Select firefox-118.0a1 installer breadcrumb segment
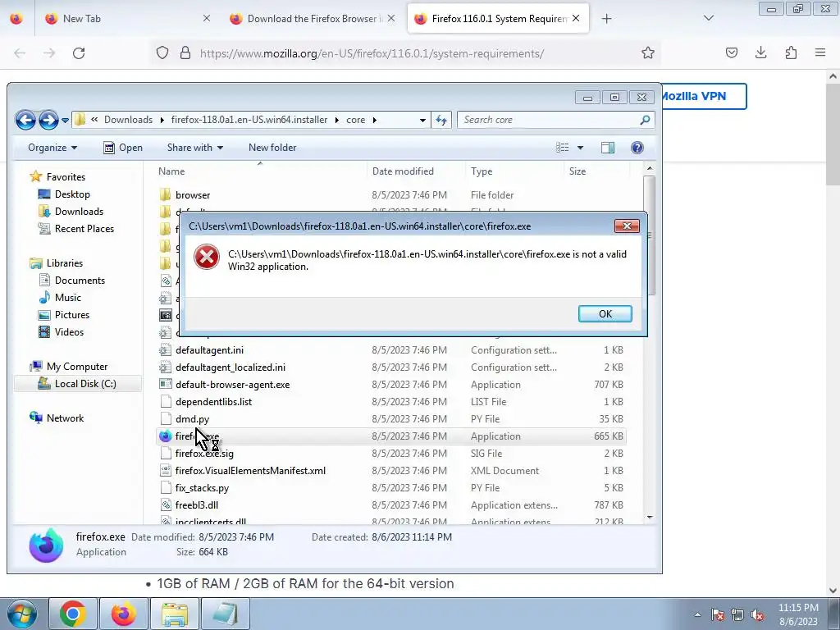840x630 pixels. click(x=249, y=120)
